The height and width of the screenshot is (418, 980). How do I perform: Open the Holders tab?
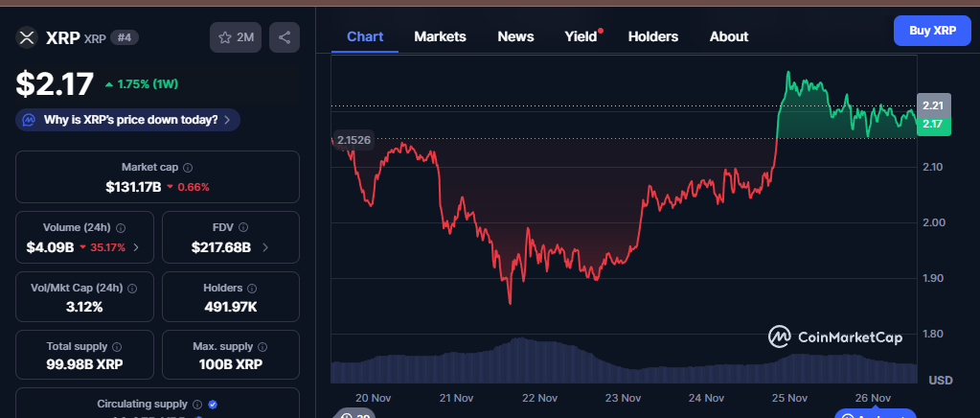point(652,36)
